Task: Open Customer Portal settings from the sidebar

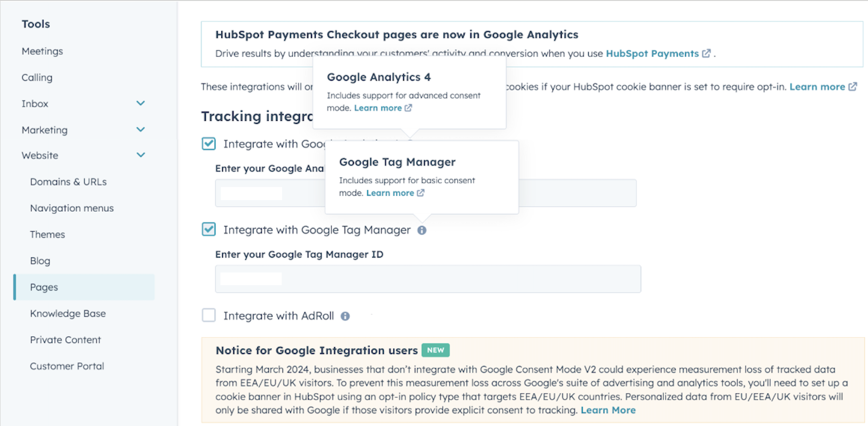Action: click(67, 366)
